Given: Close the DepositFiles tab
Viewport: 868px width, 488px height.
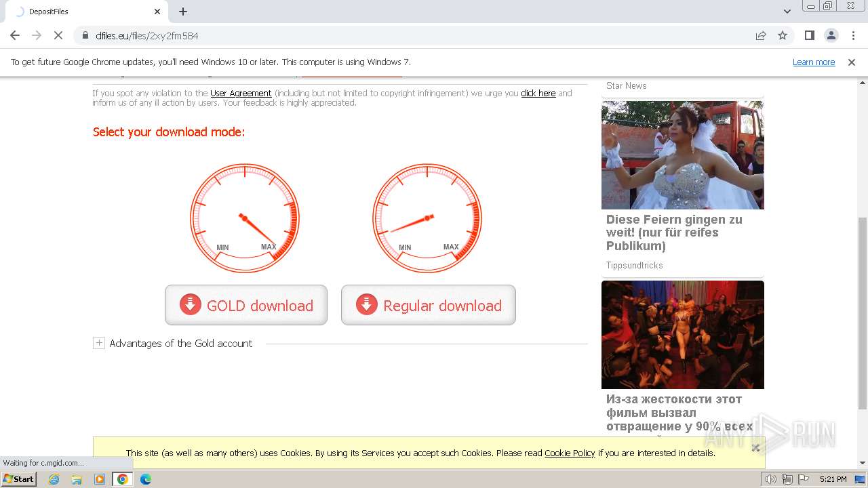Looking at the screenshot, I should tap(157, 12).
